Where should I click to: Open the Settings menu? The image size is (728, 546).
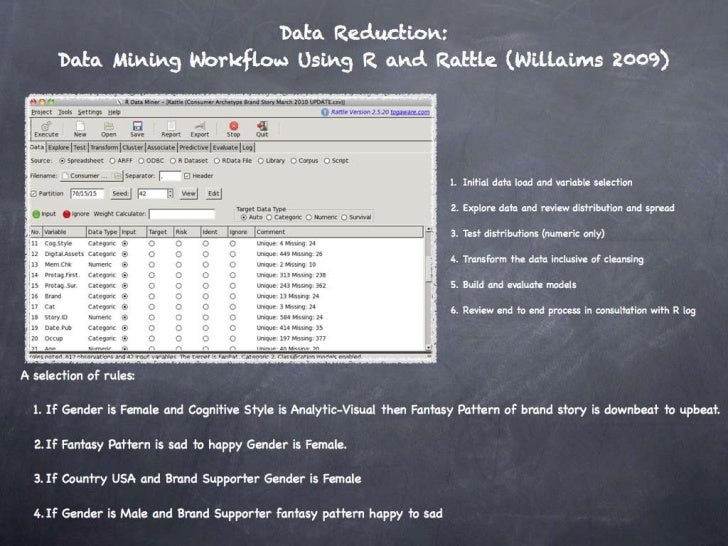point(90,112)
